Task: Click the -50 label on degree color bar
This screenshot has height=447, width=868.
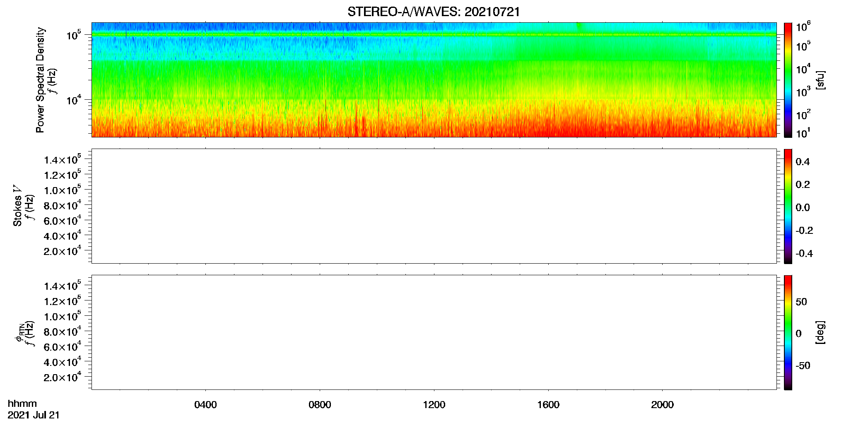Action: (803, 366)
